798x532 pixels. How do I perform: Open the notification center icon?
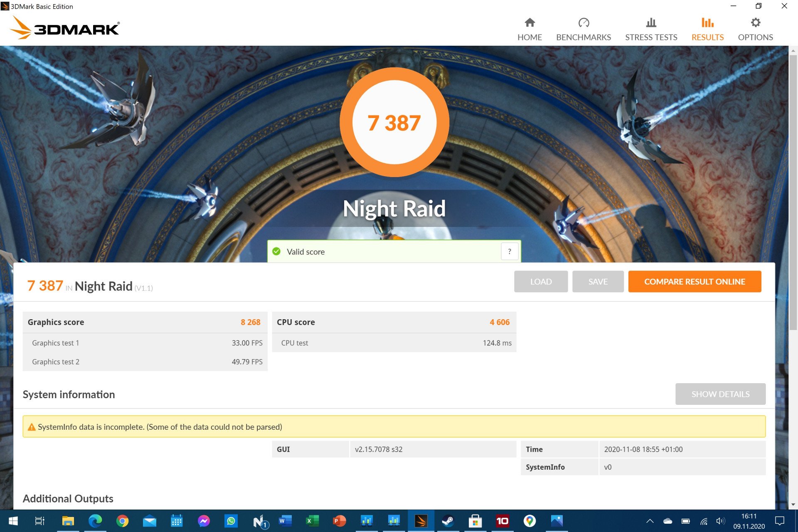coord(780,521)
